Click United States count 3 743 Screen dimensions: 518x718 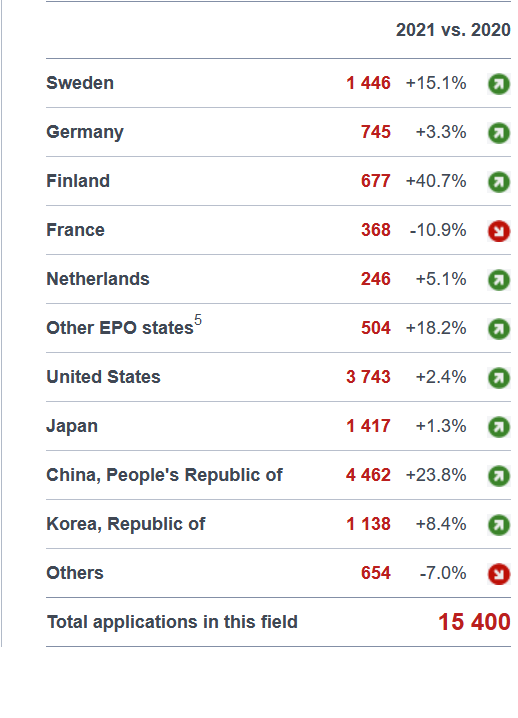368,377
